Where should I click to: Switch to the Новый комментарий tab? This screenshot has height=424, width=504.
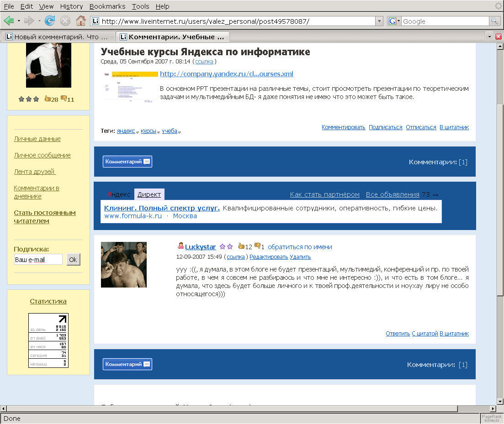pos(58,37)
